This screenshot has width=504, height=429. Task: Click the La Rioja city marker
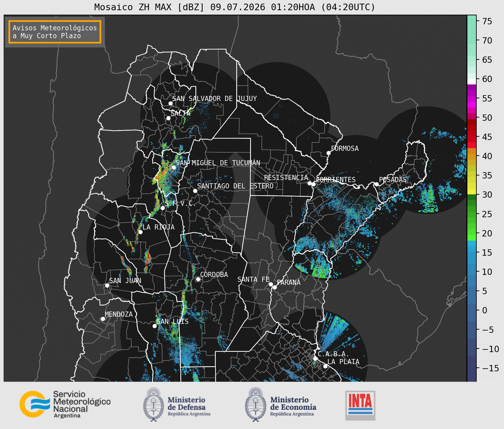(140, 232)
